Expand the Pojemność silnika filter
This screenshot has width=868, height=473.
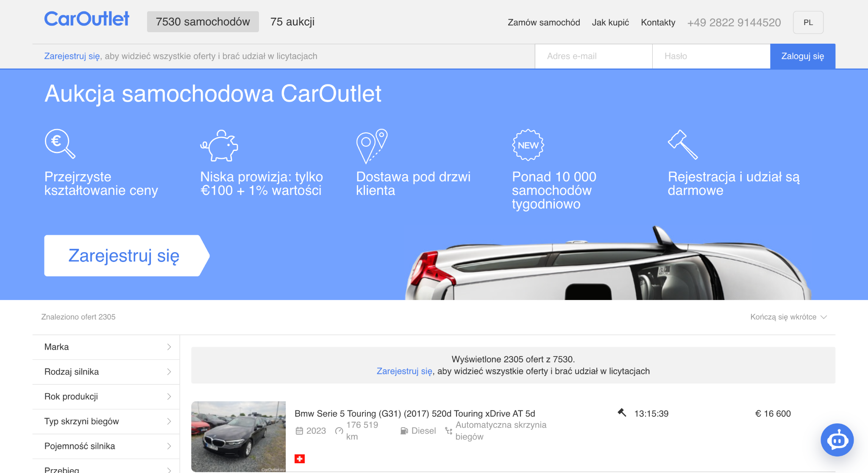(x=106, y=446)
